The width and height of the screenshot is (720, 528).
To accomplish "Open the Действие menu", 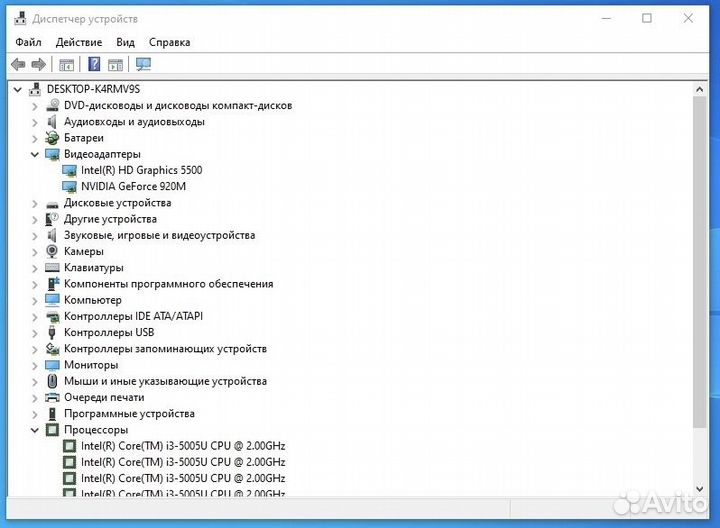I will tap(79, 42).
